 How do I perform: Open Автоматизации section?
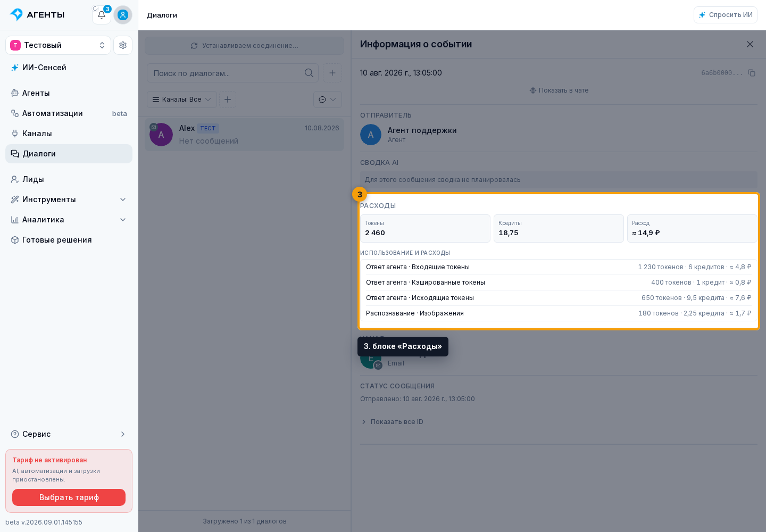[69, 113]
